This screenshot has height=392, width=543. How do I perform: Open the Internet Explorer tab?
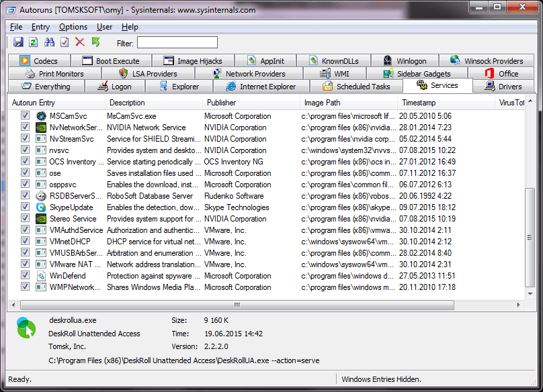coord(261,87)
